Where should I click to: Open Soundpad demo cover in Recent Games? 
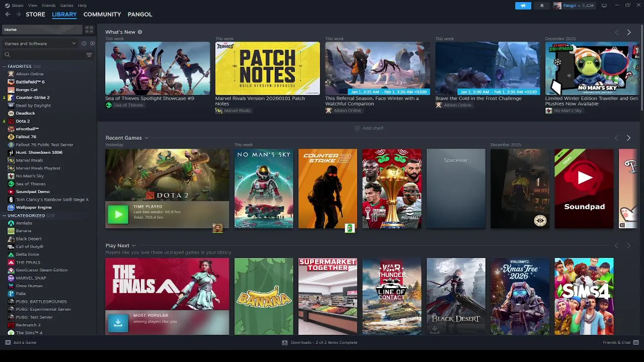tap(584, 189)
